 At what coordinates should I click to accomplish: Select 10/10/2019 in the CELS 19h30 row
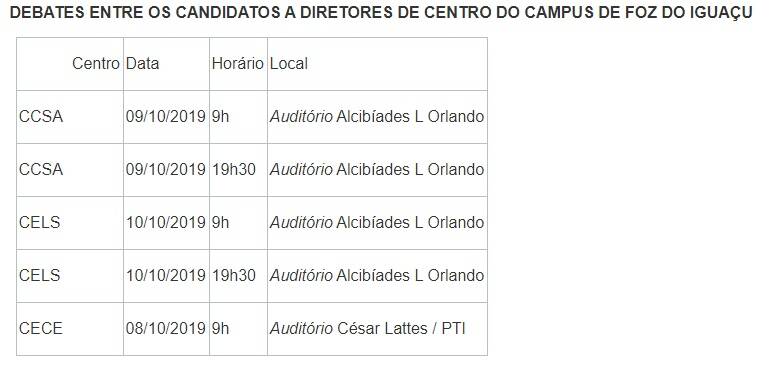tap(166, 275)
